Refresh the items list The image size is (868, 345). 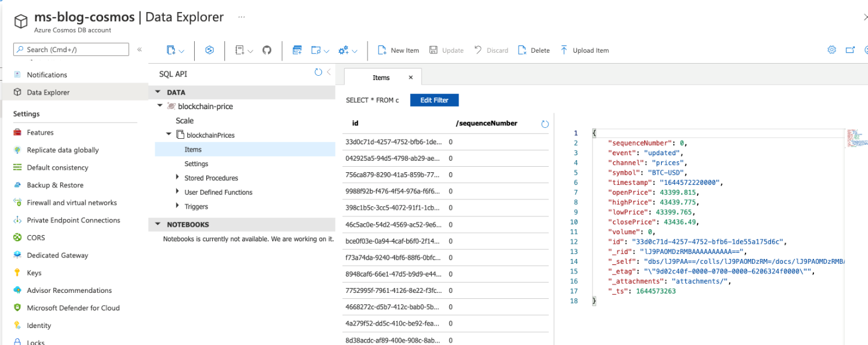545,124
